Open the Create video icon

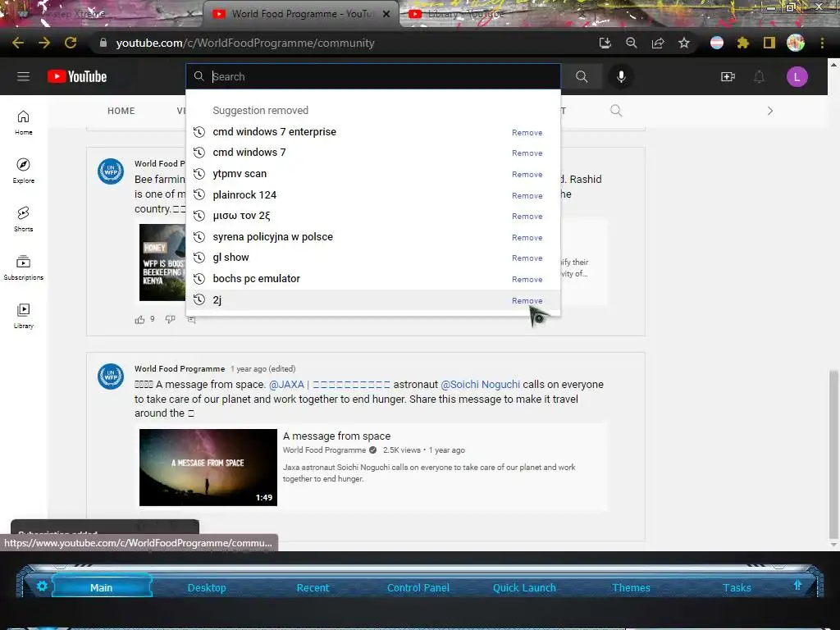tap(728, 76)
